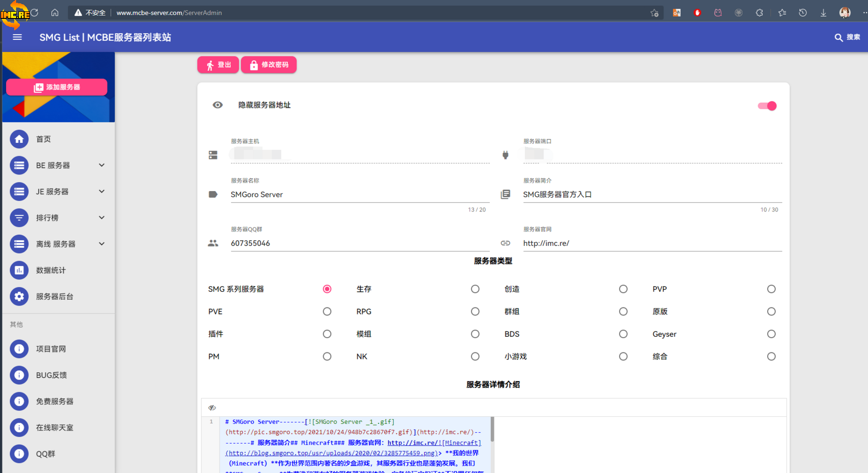The height and width of the screenshot is (473, 868).
Task: Select the Geyser radio button
Action: 771,334
